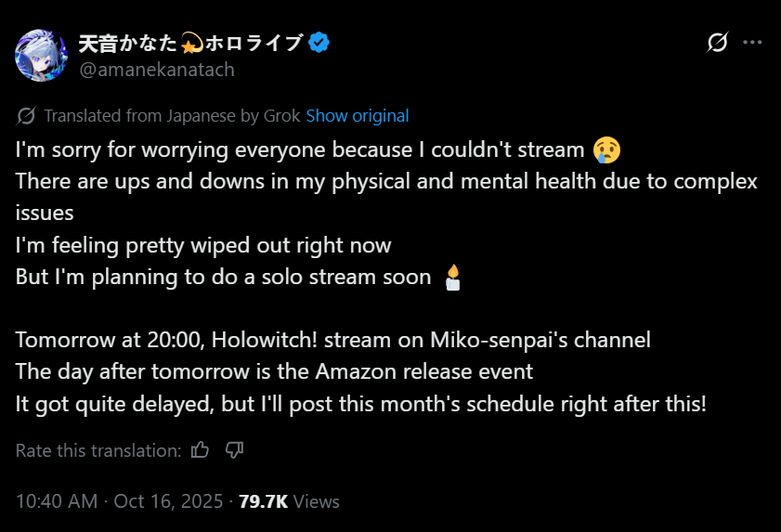Click the blue verified badge

point(319,43)
